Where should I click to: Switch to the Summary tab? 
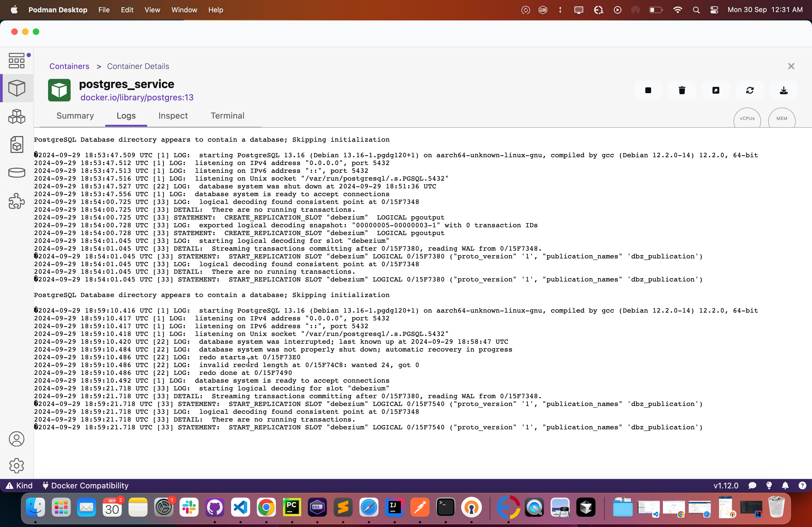tap(75, 116)
